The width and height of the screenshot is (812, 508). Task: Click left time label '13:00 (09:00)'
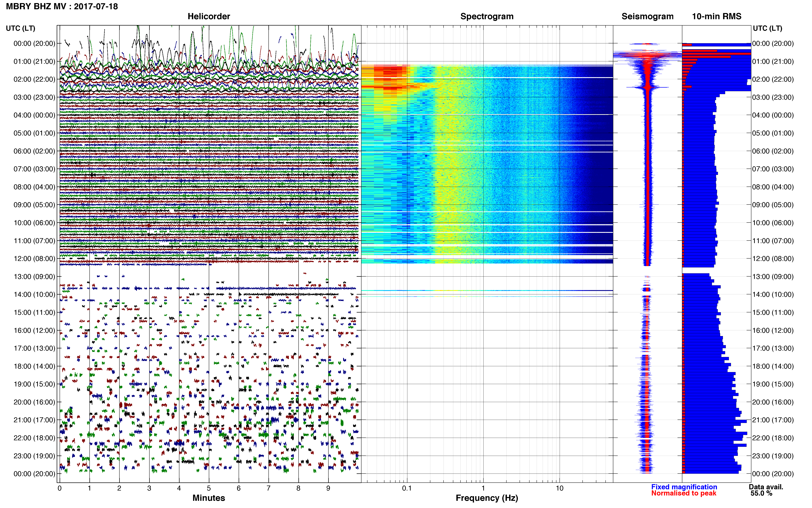pyautogui.click(x=34, y=277)
